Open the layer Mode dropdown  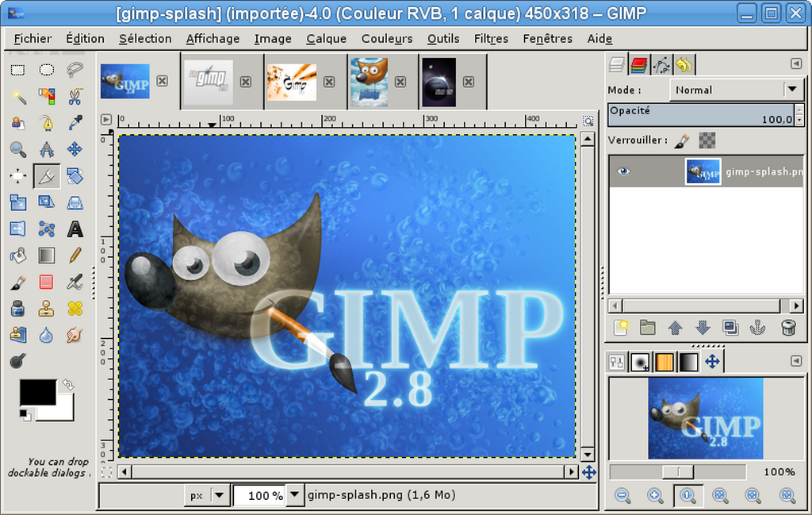(x=737, y=90)
